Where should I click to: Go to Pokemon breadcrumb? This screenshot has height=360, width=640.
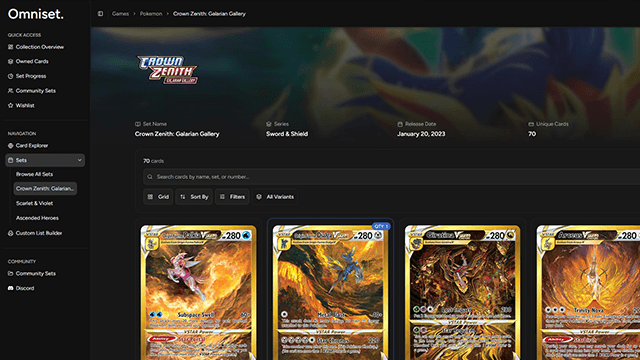151,13
